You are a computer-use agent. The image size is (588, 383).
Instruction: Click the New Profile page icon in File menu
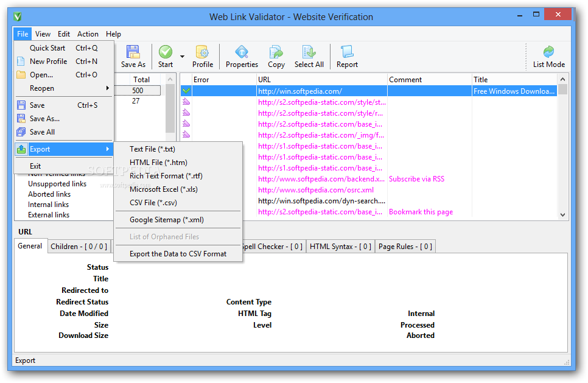pos(21,61)
